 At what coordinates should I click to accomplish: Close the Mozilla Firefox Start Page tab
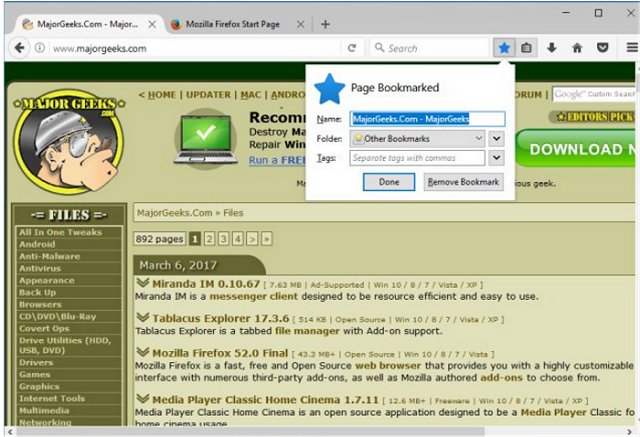[x=300, y=24]
